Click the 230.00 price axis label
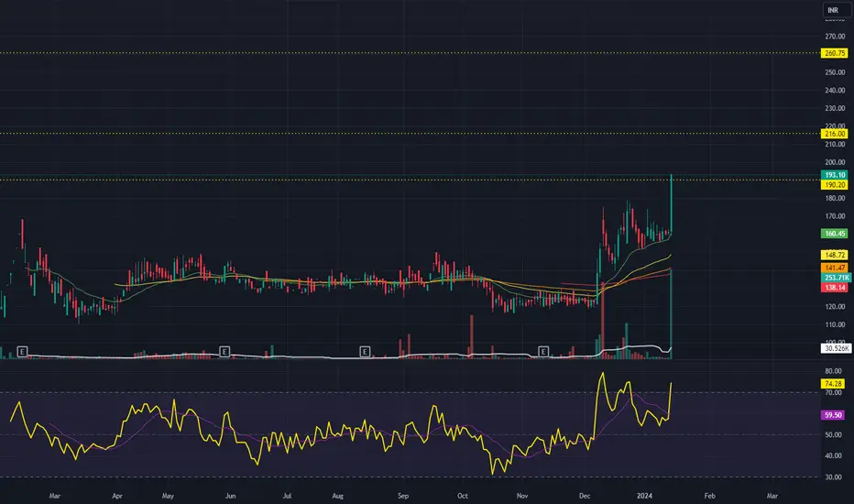This screenshot has width=854, height=504. pyautogui.click(x=835, y=108)
